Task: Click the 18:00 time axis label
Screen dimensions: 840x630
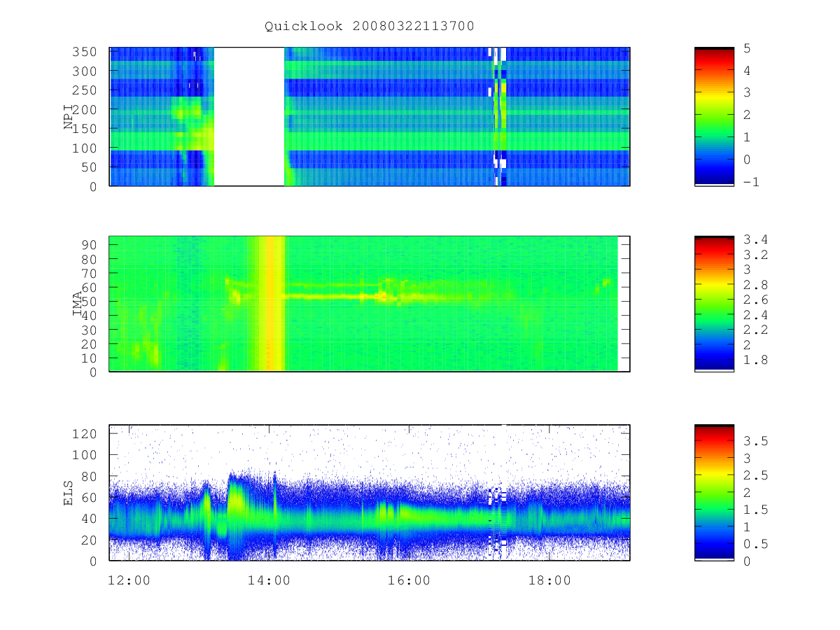Action: click(549, 580)
